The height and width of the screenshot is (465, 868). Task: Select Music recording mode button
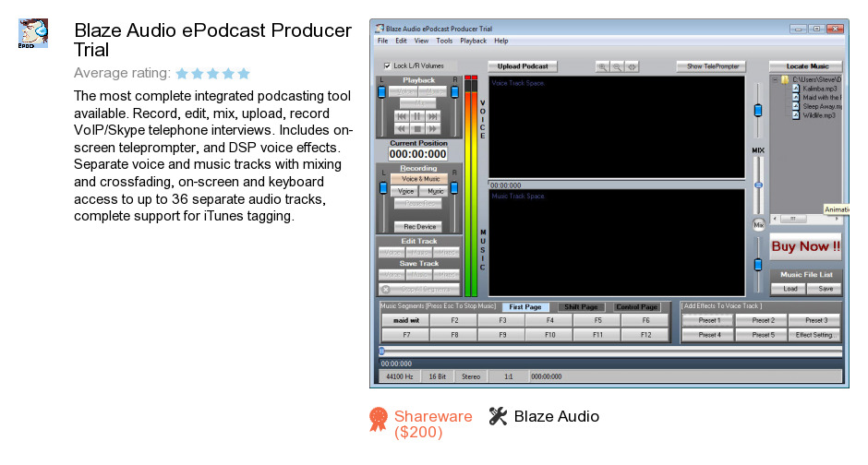tap(435, 191)
